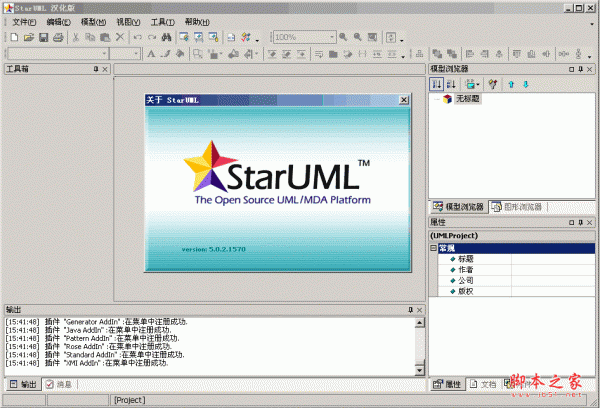Choose line color with the pen icon
Screen dimensions: 600x408
tap(165, 54)
